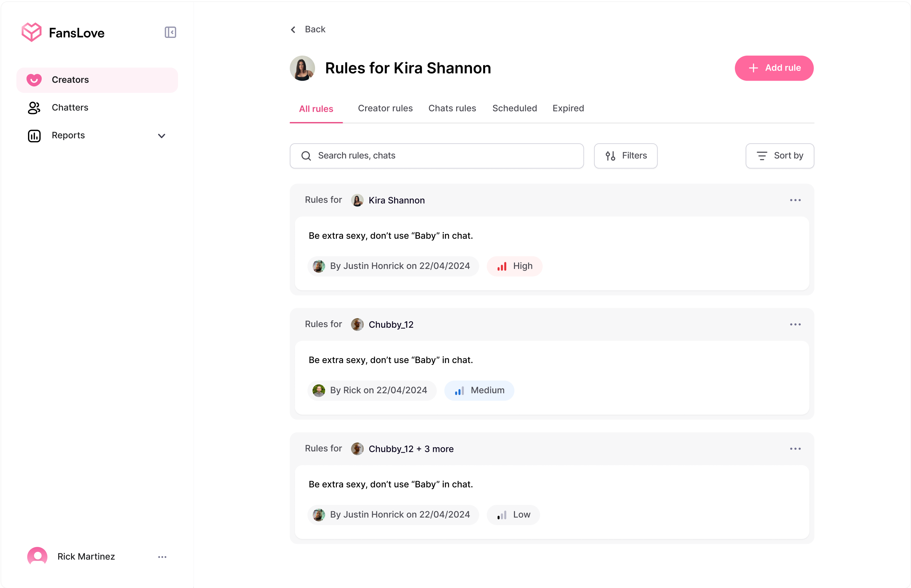Open three-dot menu for Chubby_12 + 3 more
The image size is (911, 588).
click(x=795, y=449)
